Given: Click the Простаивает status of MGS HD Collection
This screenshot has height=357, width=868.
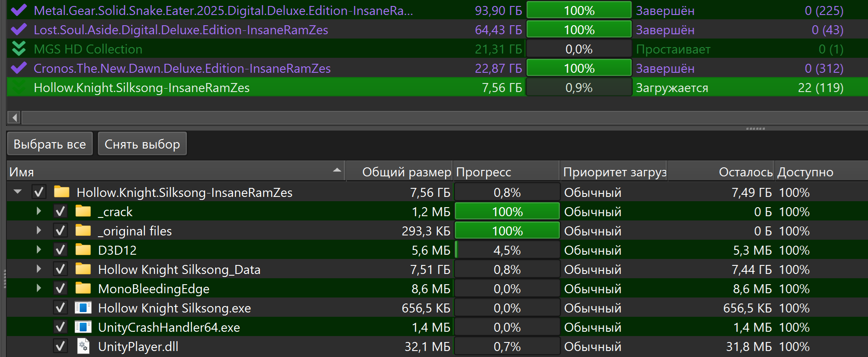Looking at the screenshot, I should coord(673,49).
